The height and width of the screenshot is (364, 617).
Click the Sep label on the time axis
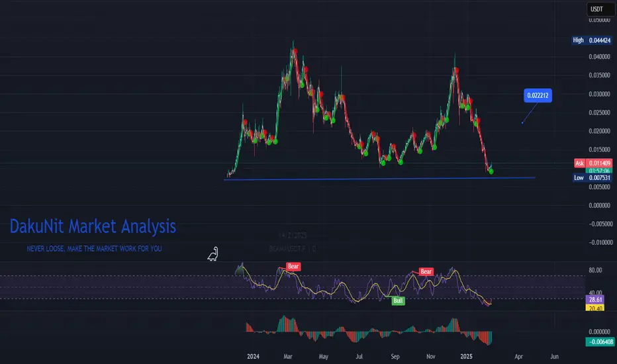click(395, 357)
